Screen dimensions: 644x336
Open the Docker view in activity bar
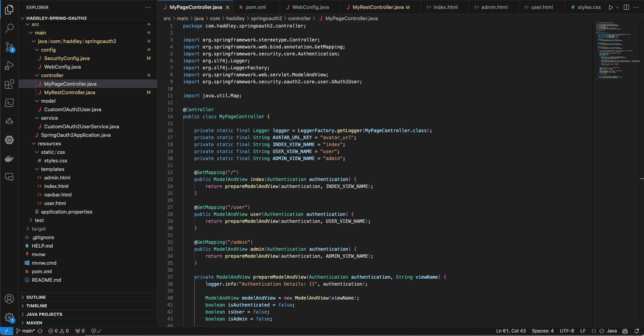(x=9, y=159)
